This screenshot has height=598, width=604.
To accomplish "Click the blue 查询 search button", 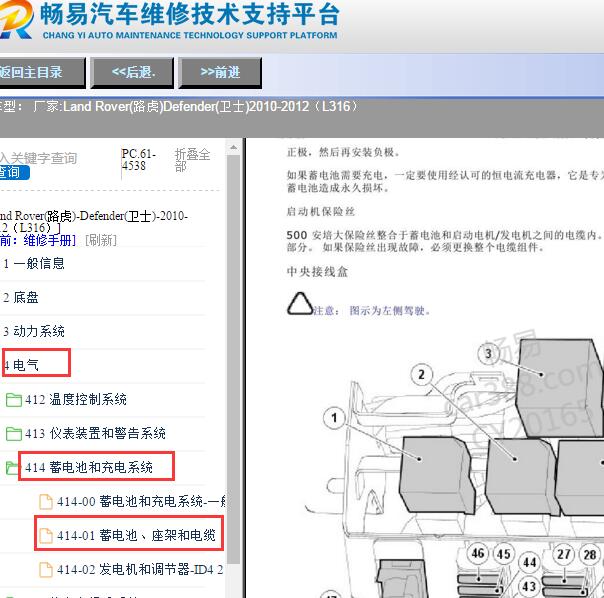I will click(x=14, y=172).
